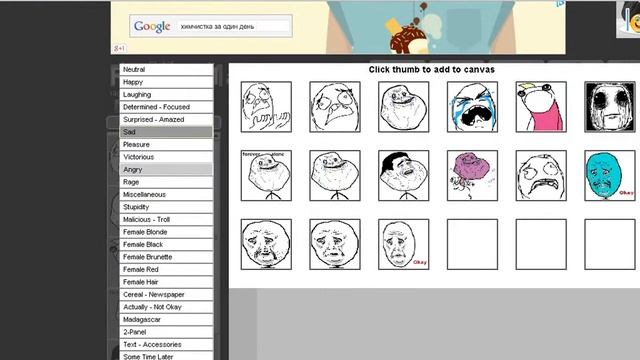Choose Malicious - Troll category
640x360 pixels.
pos(166,220)
